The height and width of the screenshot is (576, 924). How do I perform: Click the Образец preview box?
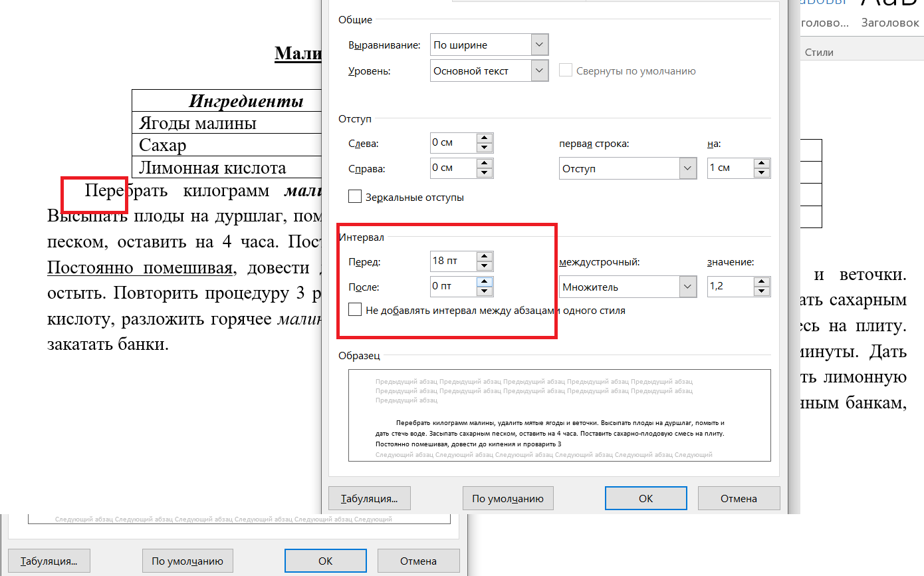pyautogui.click(x=560, y=416)
